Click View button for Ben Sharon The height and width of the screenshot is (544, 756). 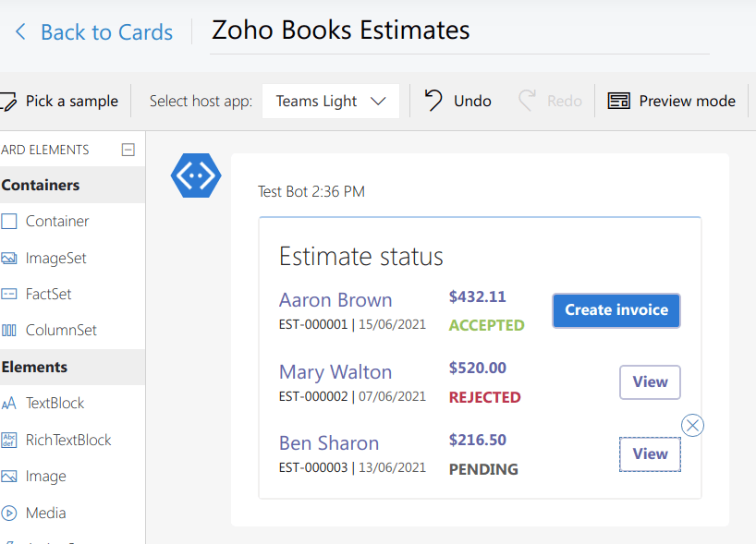(650, 453)
